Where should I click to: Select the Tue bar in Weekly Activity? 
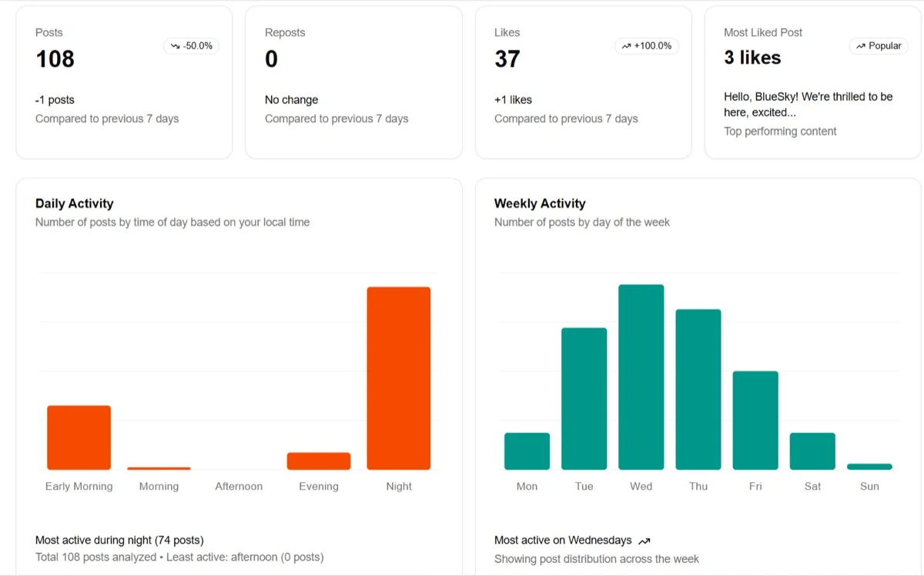point(584,399)
